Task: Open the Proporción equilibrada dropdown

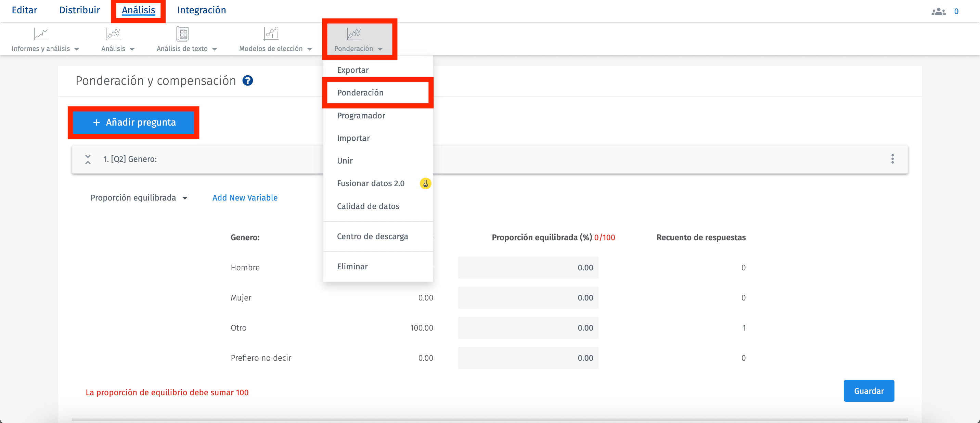Action: click(x=139, y=198)
